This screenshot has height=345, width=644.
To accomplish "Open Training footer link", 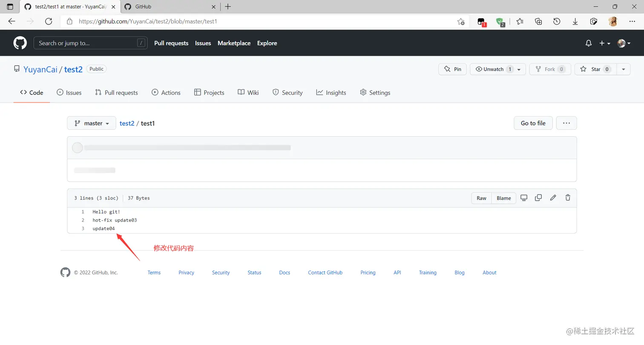I will coord(428,273).
